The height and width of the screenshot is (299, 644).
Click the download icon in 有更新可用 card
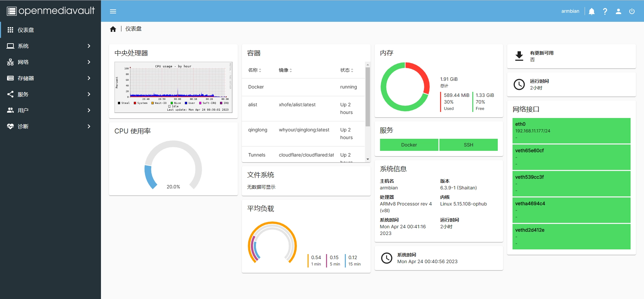tap(519, 56)
